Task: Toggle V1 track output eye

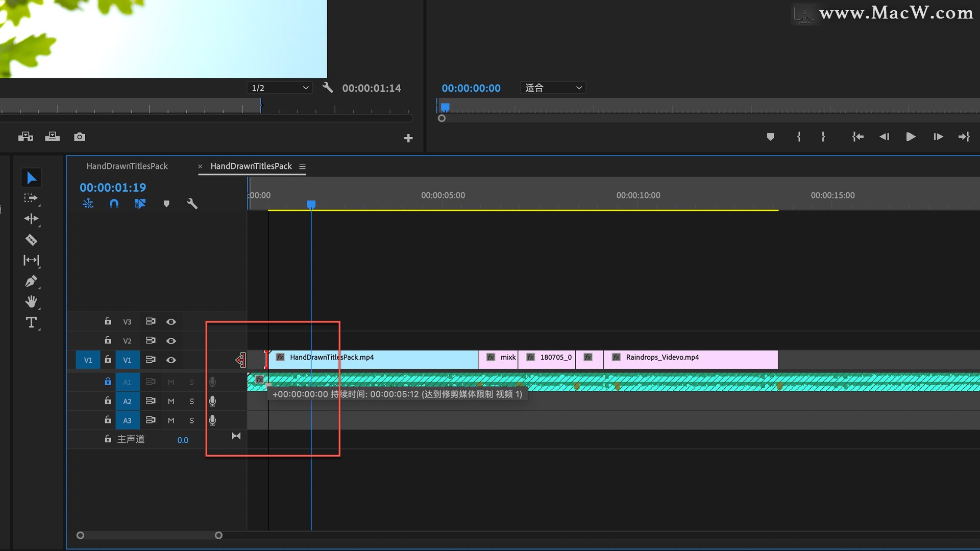Action: point(171,360)
